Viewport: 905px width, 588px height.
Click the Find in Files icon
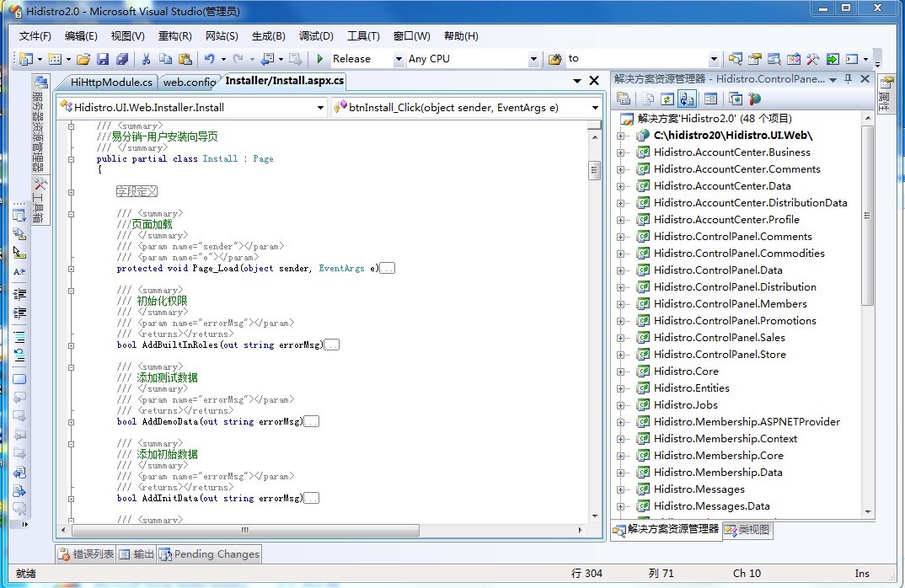click(554, 59)
